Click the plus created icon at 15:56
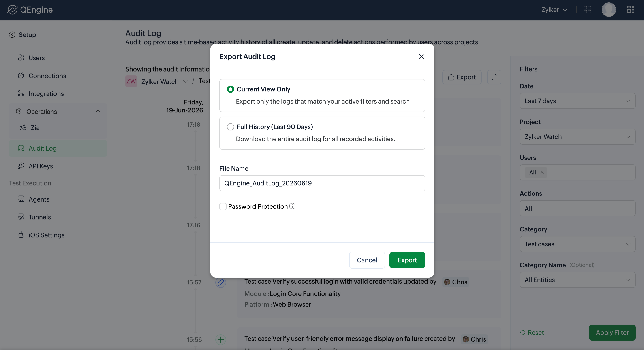This screenshot has width=644, height=350. pos(220,339)
